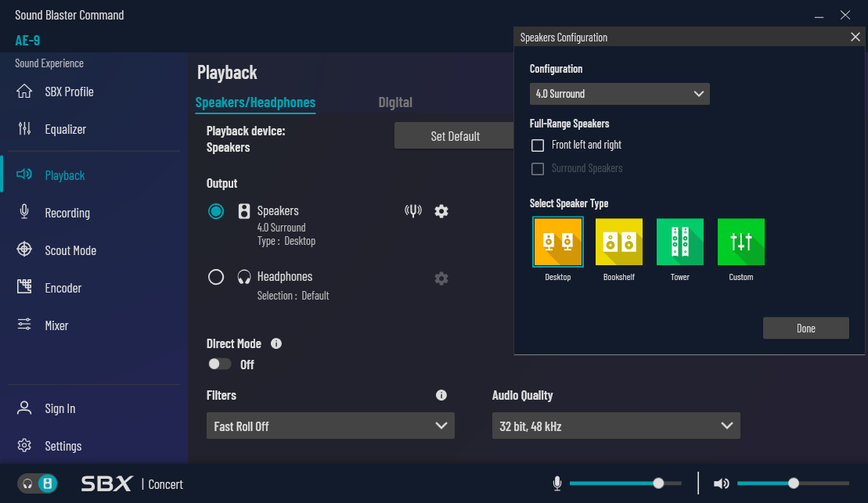Open the 4.0 Surround configuration dropdown
The width and height of the screenshot is (868, 503).
(619, 94)
